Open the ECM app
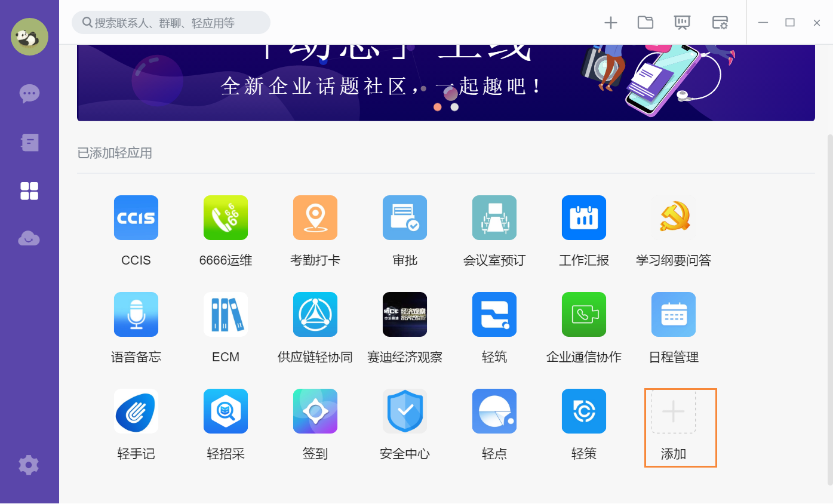The width and height of the screenshot is (833, 504). [x=226, y=315]
